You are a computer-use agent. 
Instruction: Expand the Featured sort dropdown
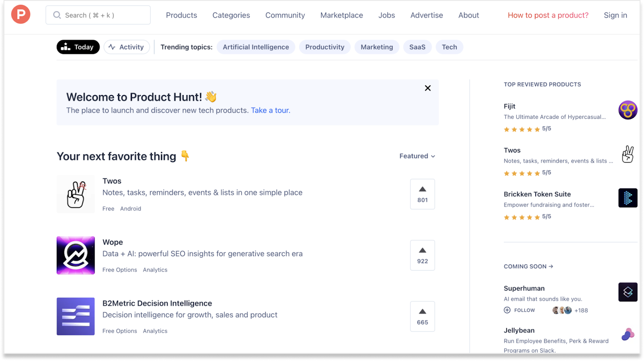[417, 156]
